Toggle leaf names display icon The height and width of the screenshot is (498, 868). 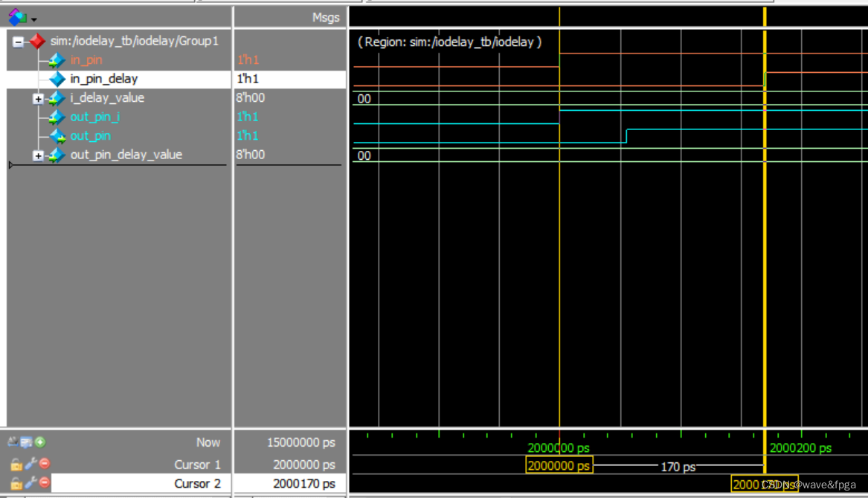(x=13, y=442)
